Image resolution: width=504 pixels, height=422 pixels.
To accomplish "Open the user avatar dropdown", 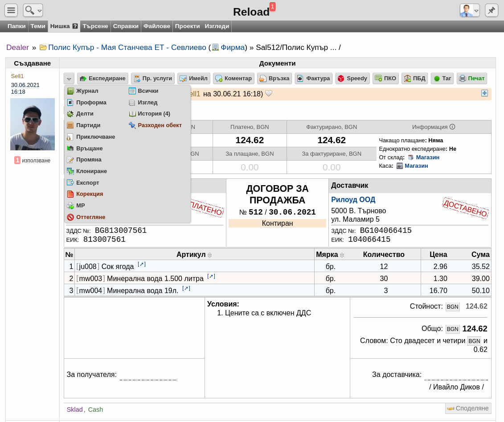I will [470, 10].
